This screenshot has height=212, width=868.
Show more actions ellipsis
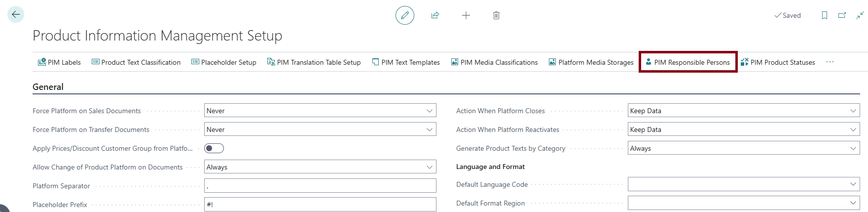pyautogui.click(x=830, y=62)
